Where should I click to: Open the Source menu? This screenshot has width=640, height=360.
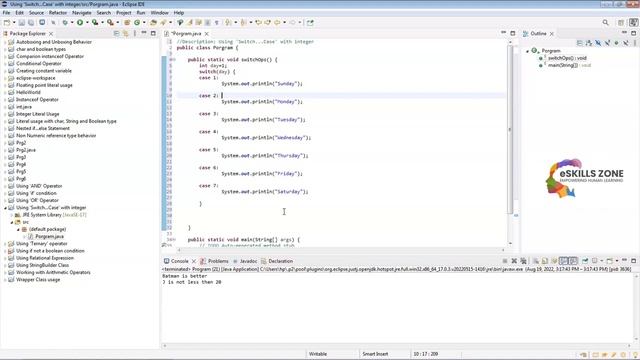[x=36, y=13]
